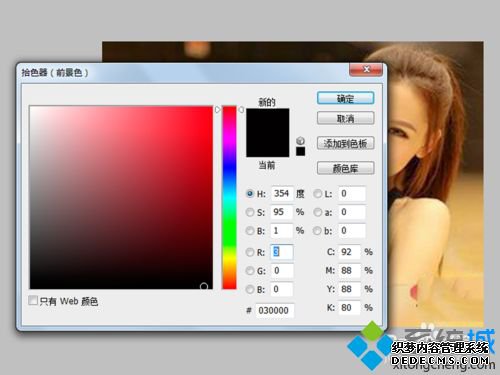This screenshot has width=500, height=375.
Task: Click the Y field showing 88
Action: [350, 289]
